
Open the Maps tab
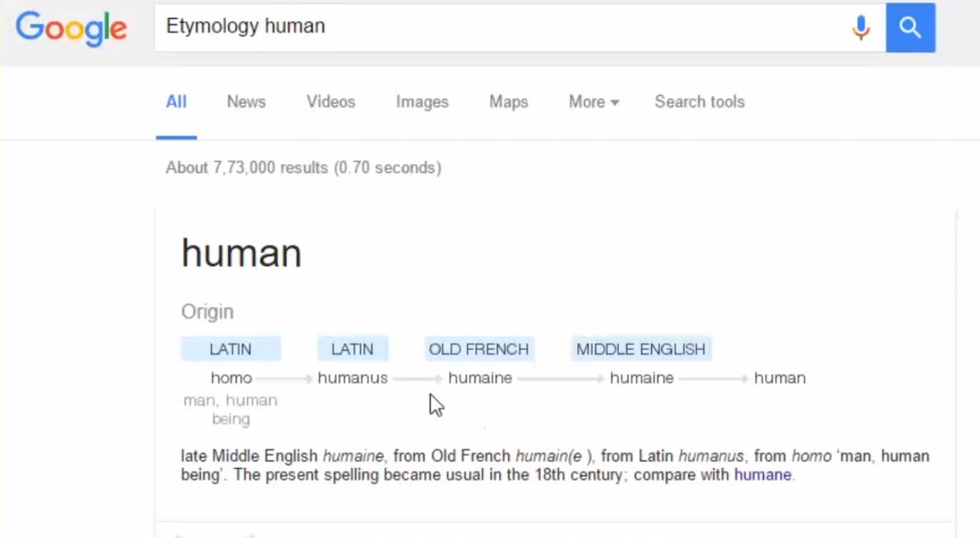[x=509, y=102]
